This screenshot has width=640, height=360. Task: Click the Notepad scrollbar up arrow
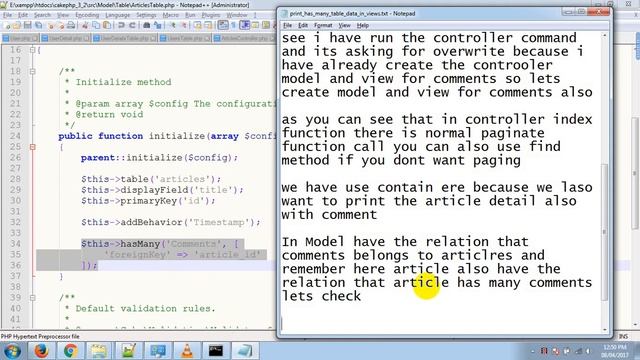coord(604,36)
